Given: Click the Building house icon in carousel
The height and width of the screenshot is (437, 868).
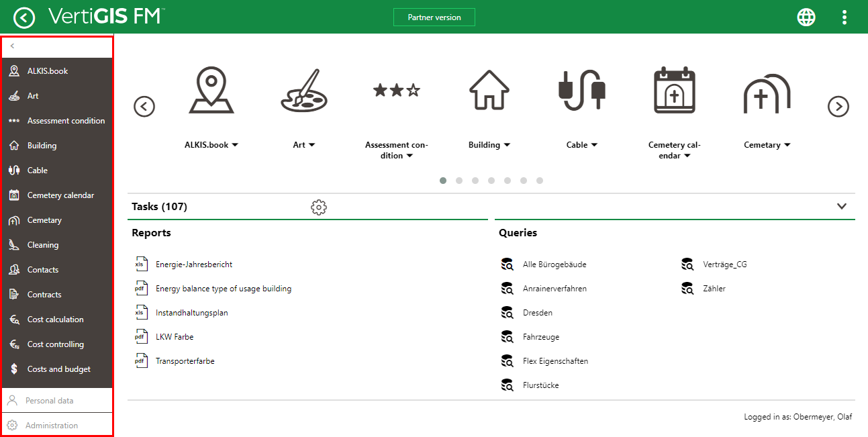Looking at the screenshot, I should click(489, 91).
